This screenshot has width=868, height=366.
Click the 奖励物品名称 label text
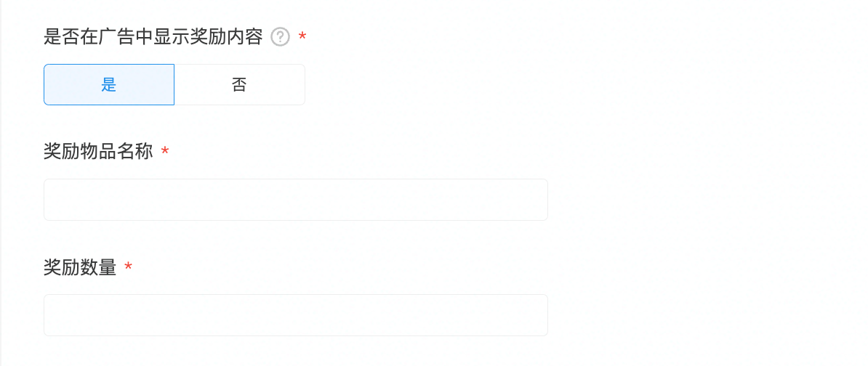coord(98,152)
